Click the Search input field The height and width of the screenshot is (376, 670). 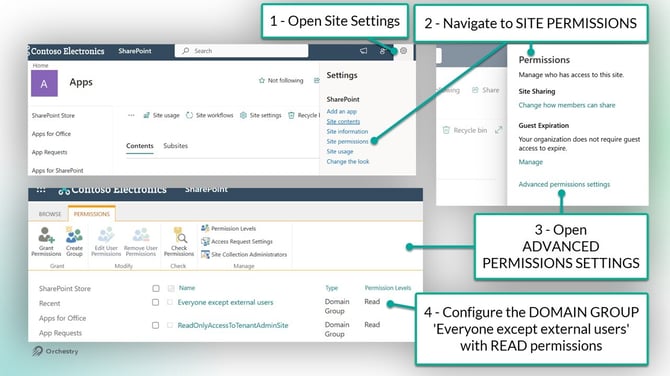[x=241, y=51]
